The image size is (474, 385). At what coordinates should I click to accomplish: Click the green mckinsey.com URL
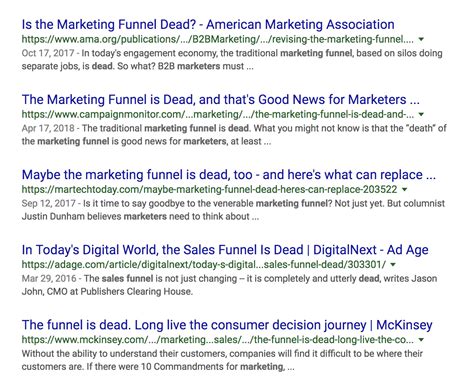[218, 340]
